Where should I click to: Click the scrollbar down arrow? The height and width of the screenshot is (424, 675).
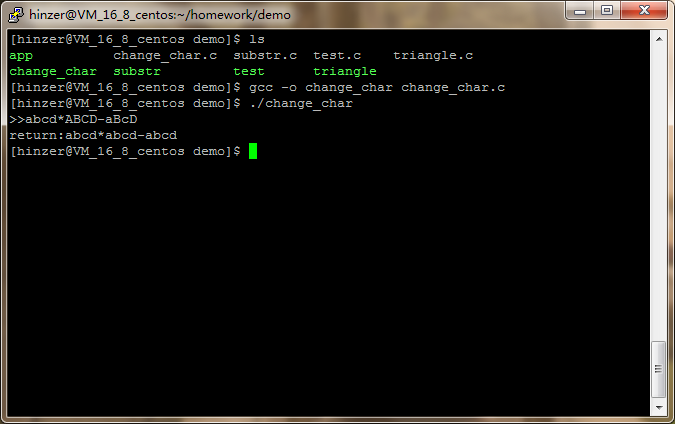(x=659, y=407)
